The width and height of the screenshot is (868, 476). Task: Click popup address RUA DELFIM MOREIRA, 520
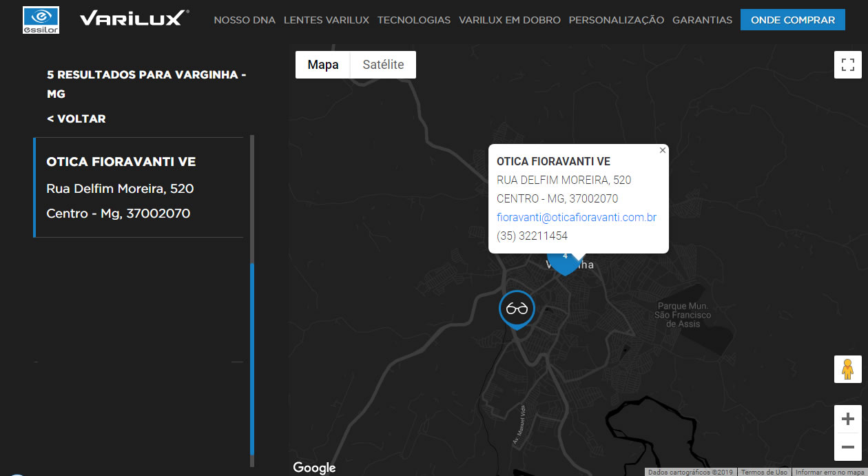[564, 180]
